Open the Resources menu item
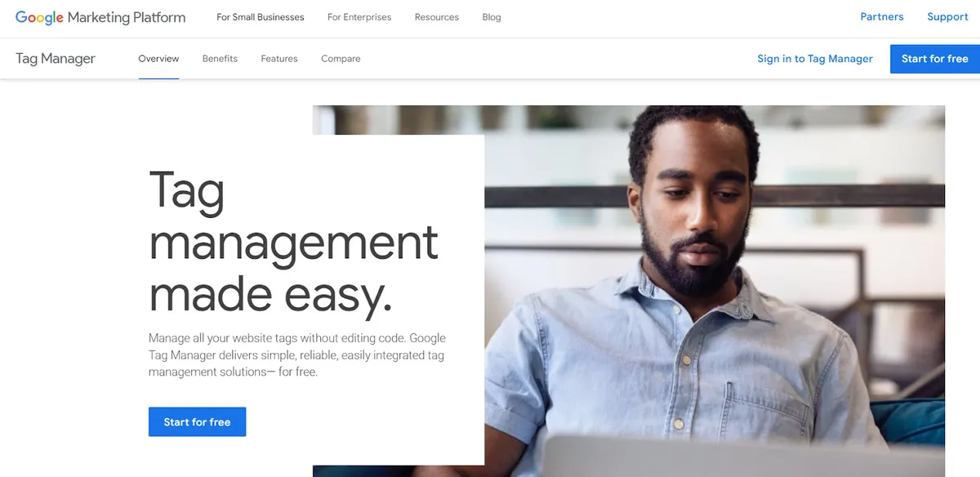980x477 pixels. click(x=437, y=17)
